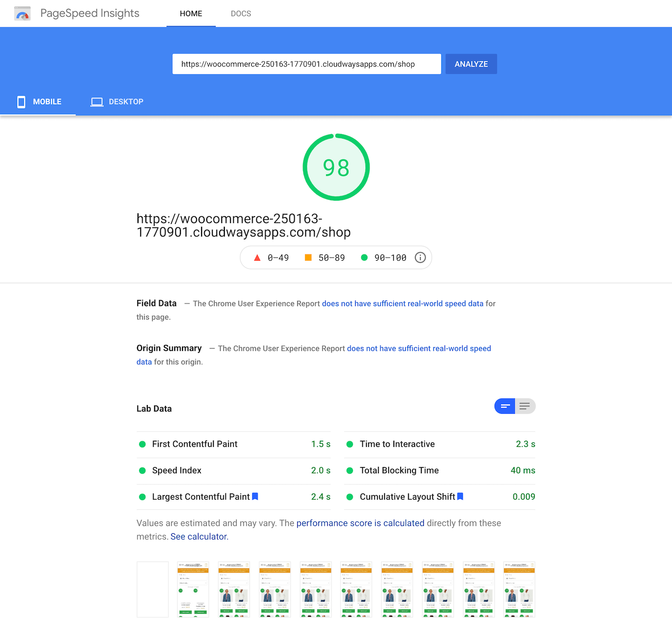Click the Total Blocking Time metric
Screen dimensions: 672x631
pyautogui.click(x=440, y=471)
